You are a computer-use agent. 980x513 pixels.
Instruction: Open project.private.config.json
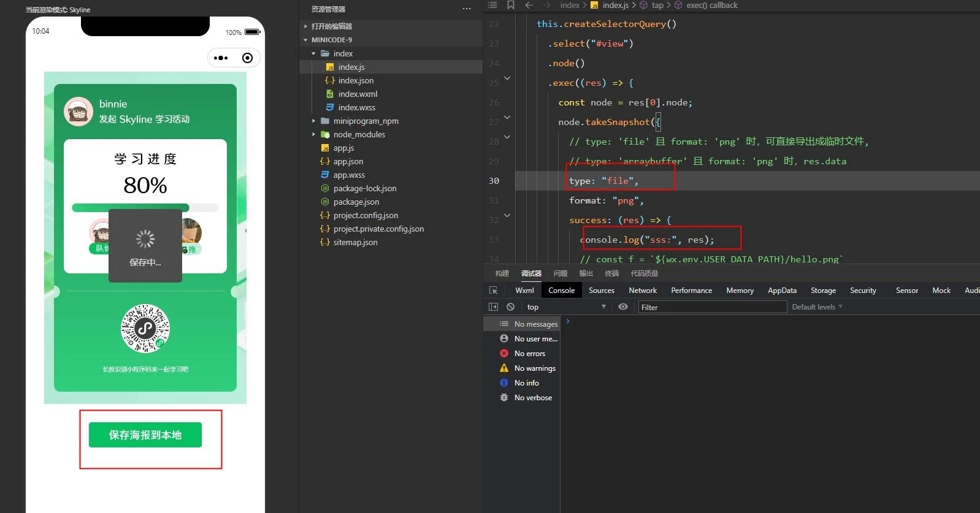pyautogui.click(x=391, y=229)
